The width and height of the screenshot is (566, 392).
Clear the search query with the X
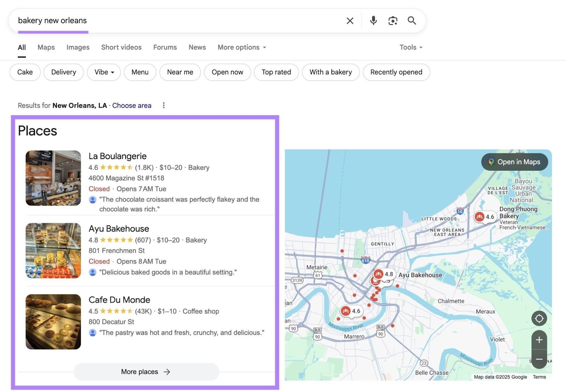(x=350, y=21)
